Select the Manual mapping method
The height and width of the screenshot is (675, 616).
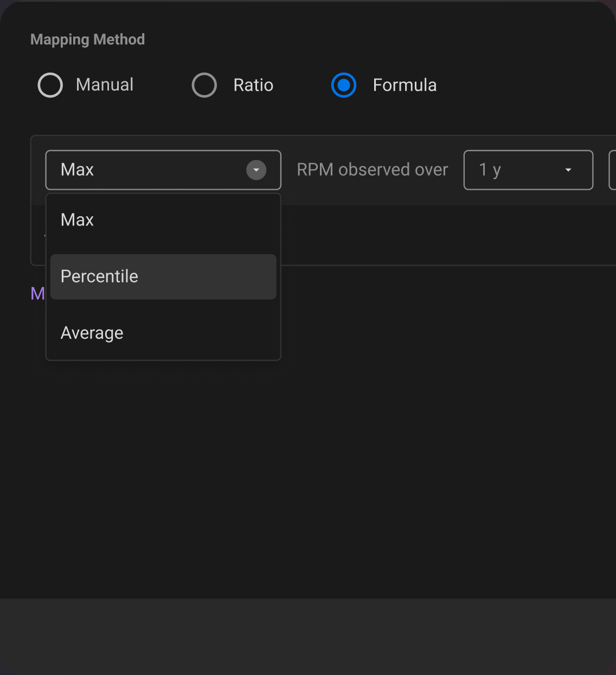click(50, 85)
